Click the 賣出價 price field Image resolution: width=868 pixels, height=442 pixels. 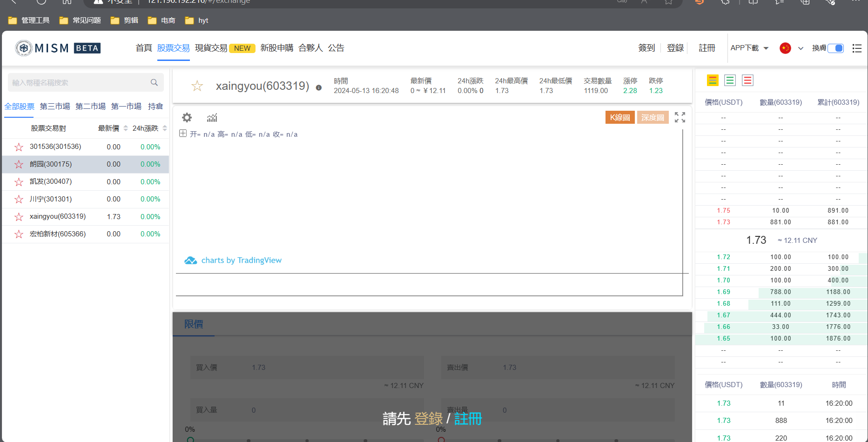coord(558,368)
